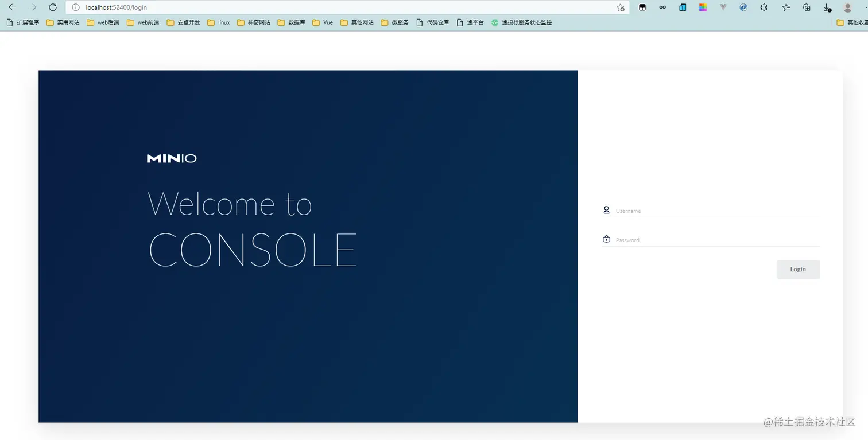Open the 安卓开发 bookmark folder
Viewport: 868px width, 440px height.
point(183,22)
